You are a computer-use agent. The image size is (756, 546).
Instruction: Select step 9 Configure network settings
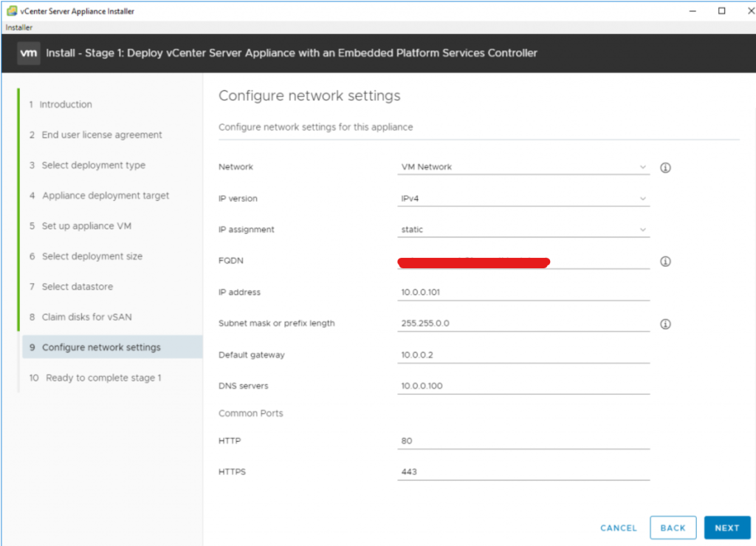coord(112,347)
